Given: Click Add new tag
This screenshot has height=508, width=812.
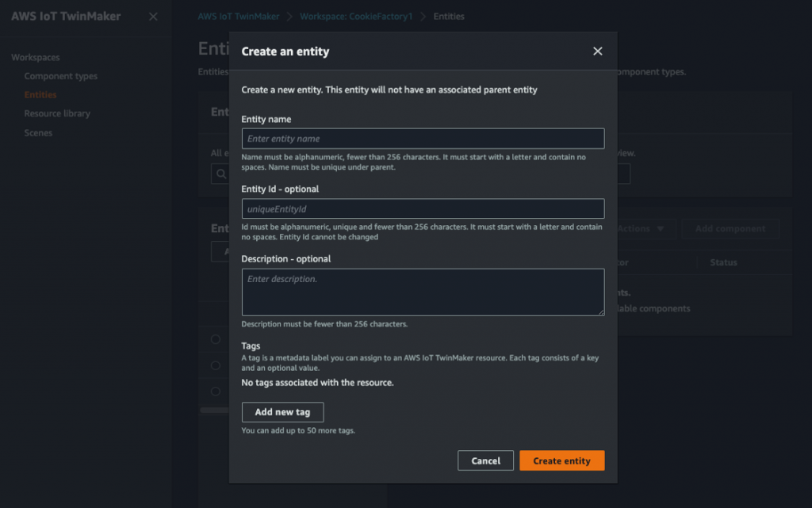Looking at the screenshot, I should (282, 412).
